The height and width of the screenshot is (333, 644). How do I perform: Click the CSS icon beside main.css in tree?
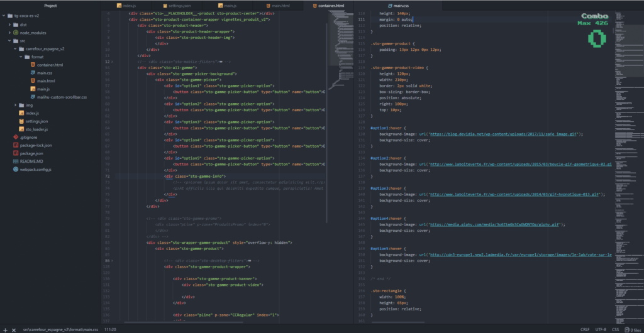point(33,73)
